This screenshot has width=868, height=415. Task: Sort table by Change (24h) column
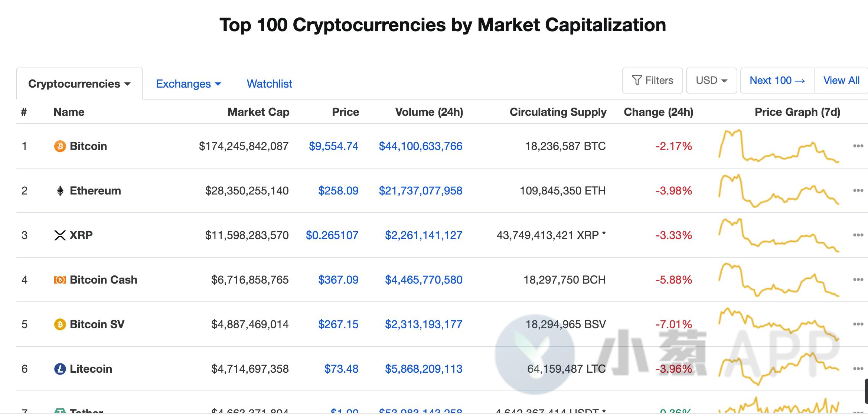[658, 112]
